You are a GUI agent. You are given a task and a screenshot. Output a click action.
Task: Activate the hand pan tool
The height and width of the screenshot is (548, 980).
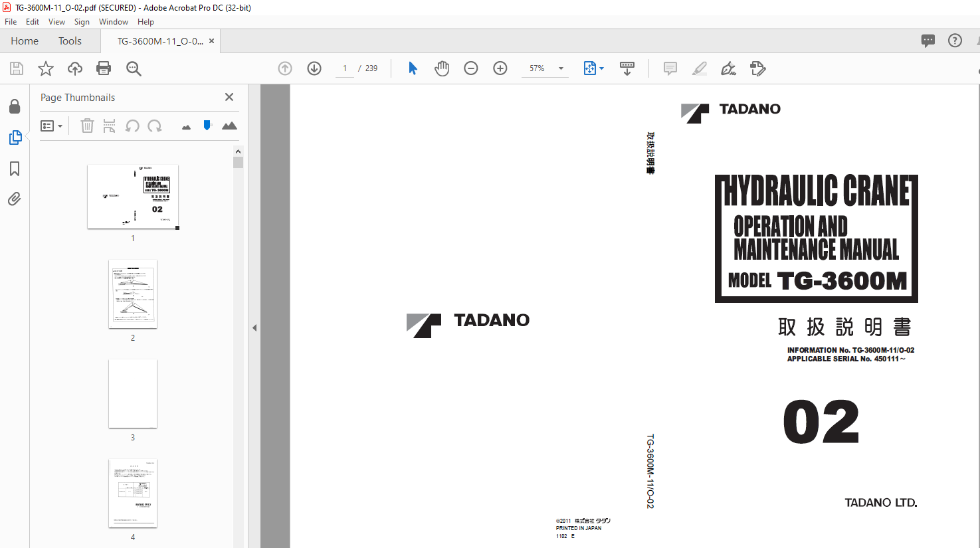tap(442, 68)
